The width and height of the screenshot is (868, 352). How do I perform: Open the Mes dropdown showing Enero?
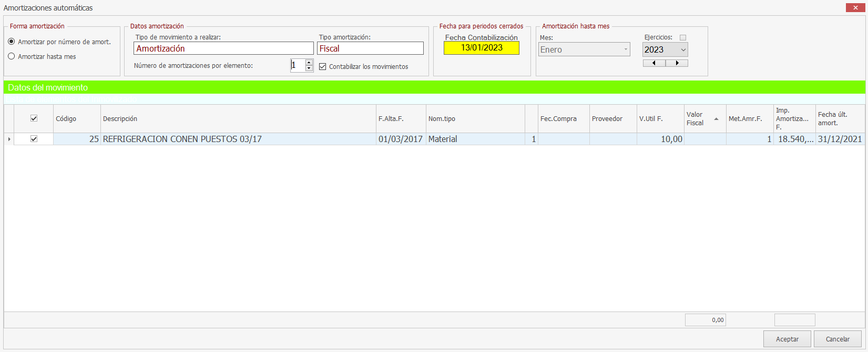626,49
